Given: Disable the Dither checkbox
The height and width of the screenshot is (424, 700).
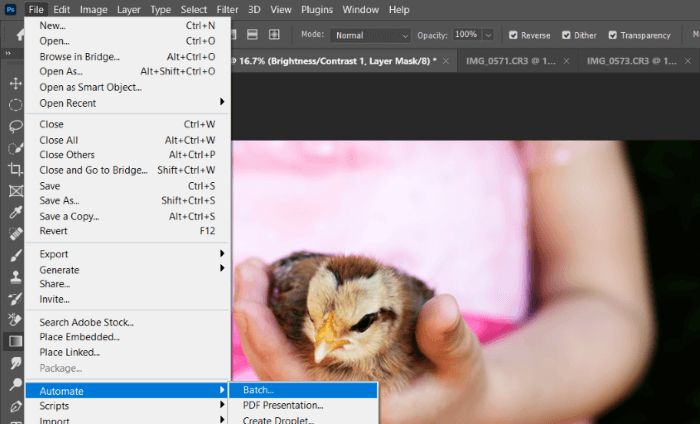Looking at the screenshot, I should tap(564, 35).
